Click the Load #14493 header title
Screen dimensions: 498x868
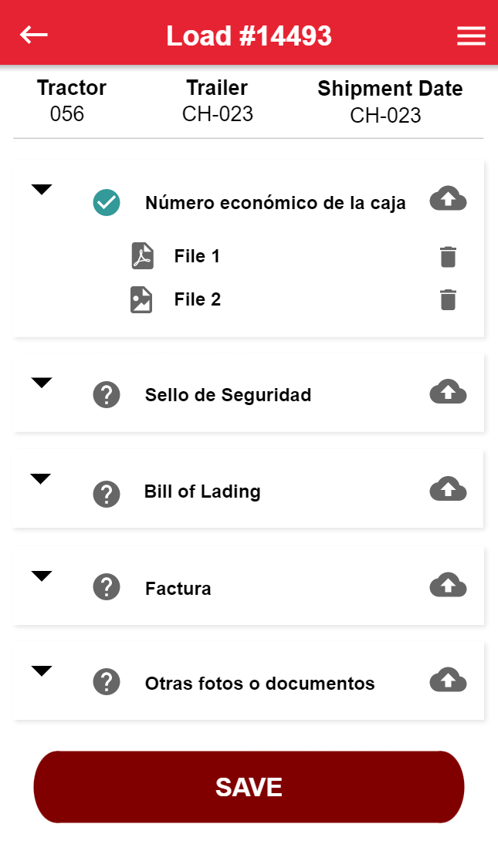point(249,35)
